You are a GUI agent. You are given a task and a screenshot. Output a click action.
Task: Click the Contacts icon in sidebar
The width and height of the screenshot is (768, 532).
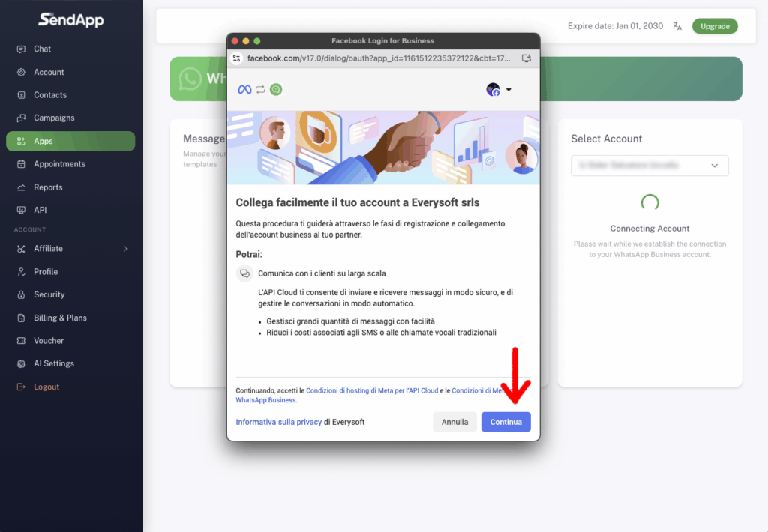(x=21, y=95)
